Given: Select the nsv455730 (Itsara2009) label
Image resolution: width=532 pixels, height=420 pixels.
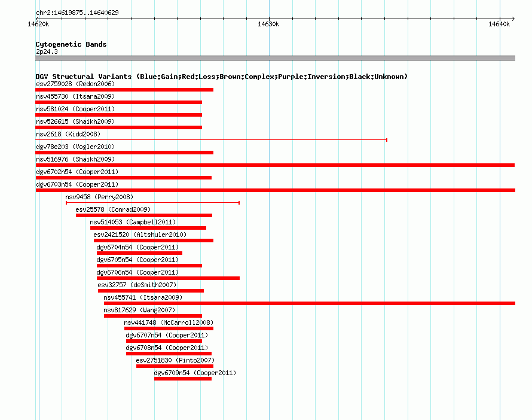Looking at the screenshot, I should 75,96.
